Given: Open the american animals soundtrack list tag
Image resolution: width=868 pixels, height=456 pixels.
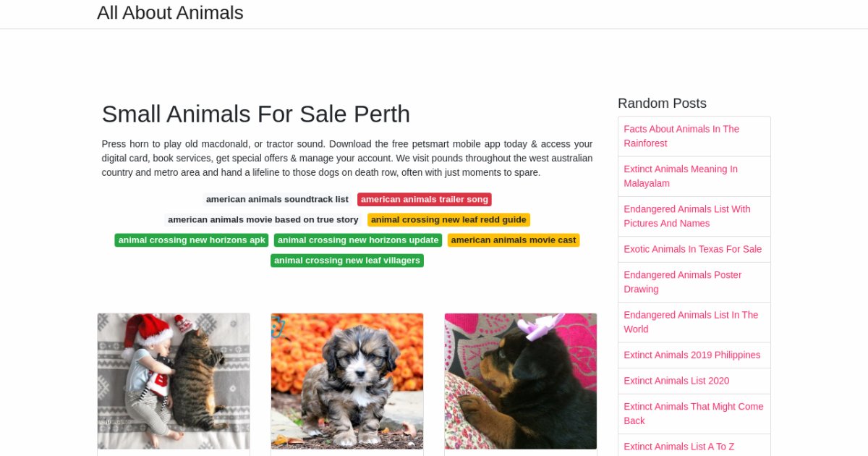Looking at the screenshot, I should click(x=277, y=199).
